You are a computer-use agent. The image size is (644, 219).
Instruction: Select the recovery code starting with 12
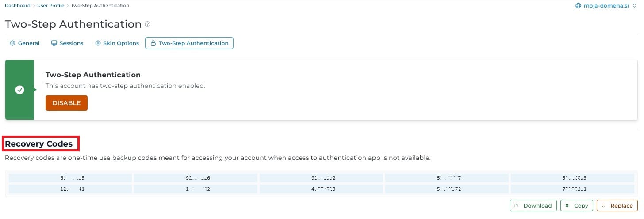[x=71, y=189]
